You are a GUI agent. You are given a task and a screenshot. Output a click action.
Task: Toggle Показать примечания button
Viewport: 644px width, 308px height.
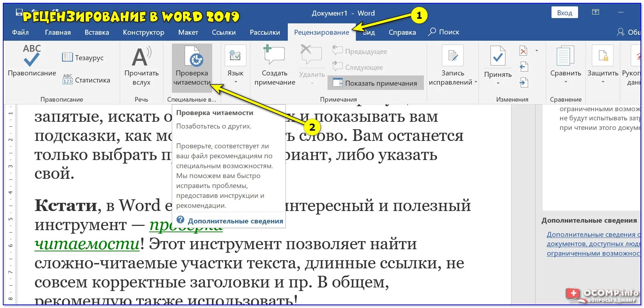[376, 83]
